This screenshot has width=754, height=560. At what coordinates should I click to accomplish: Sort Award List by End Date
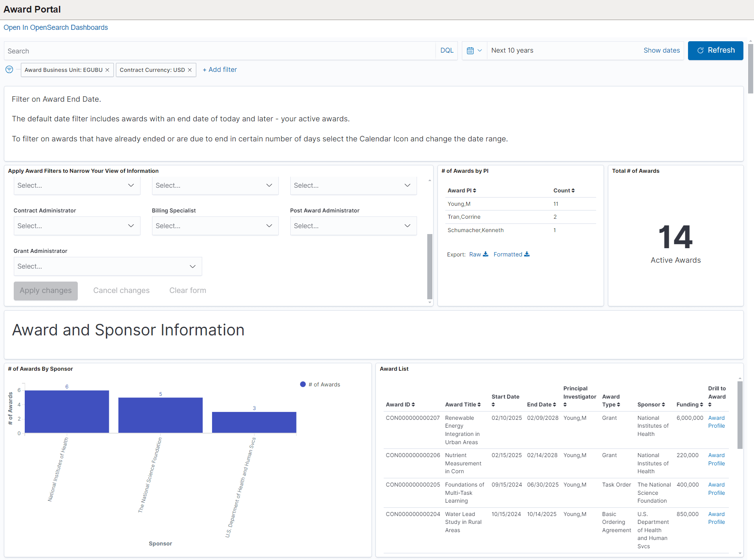click(x=541, y=404)
